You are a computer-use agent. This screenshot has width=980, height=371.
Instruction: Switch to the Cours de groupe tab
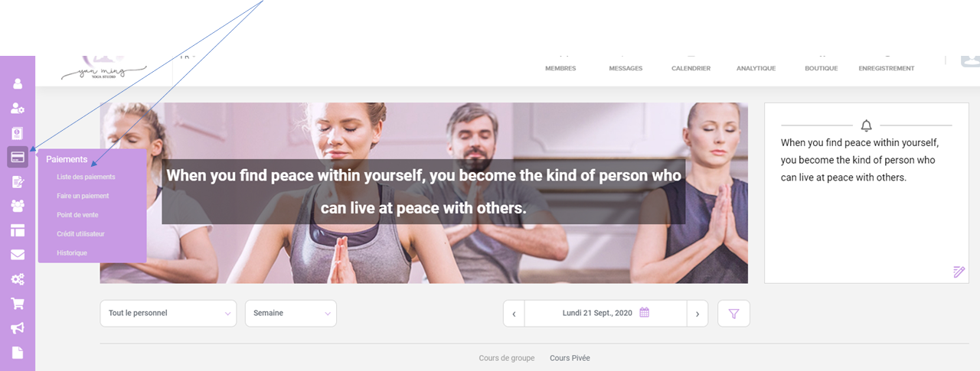[x=507, y=358]
